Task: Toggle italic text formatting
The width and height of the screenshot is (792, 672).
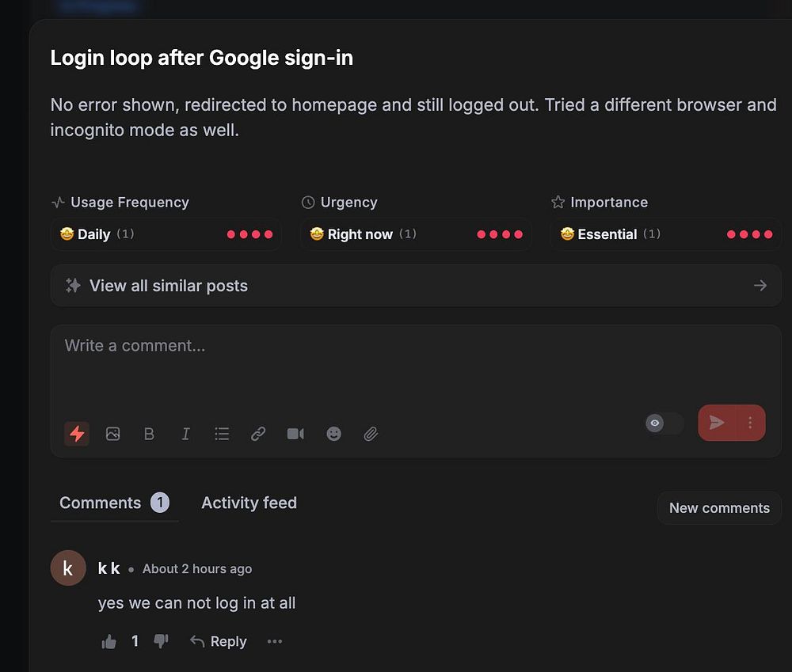Action: point(185,434)
